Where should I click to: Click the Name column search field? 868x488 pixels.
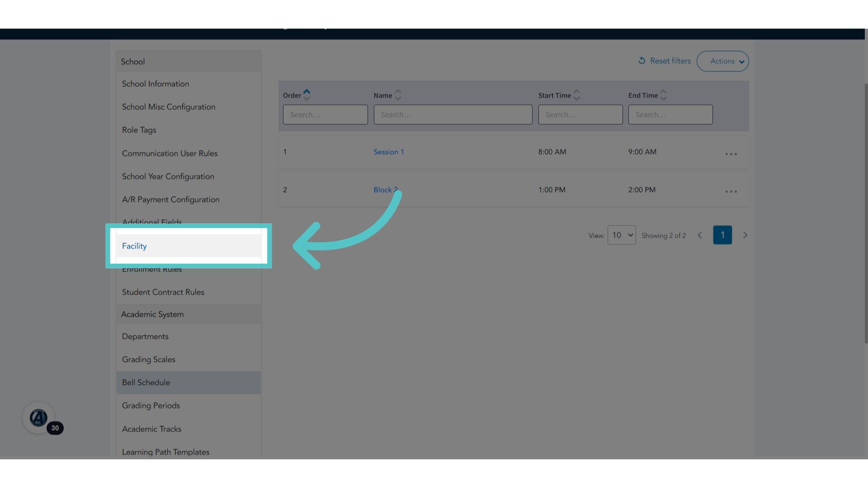click(x=453, y=115)
